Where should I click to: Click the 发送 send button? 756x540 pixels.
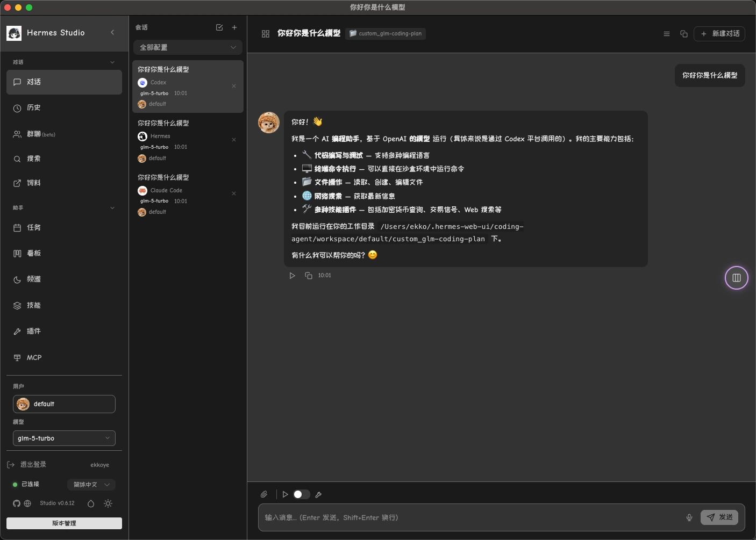[719, 517]
